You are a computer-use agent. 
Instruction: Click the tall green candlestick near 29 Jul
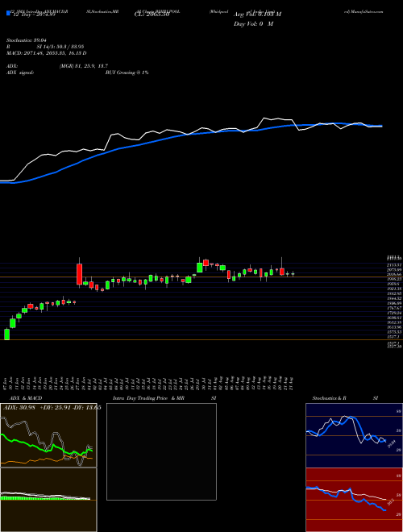[199, 267]
